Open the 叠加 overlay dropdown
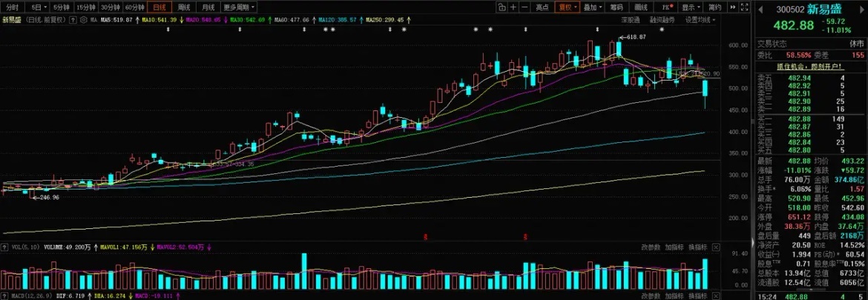The width and height of the screenshot is (868, 300). 593,7
